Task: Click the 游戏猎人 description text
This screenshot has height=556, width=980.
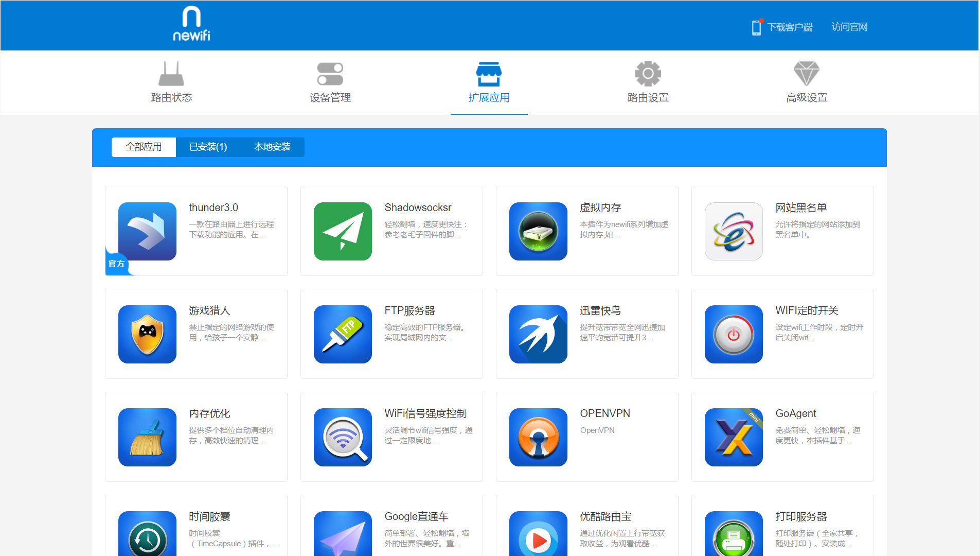Action: click(231, 333)
